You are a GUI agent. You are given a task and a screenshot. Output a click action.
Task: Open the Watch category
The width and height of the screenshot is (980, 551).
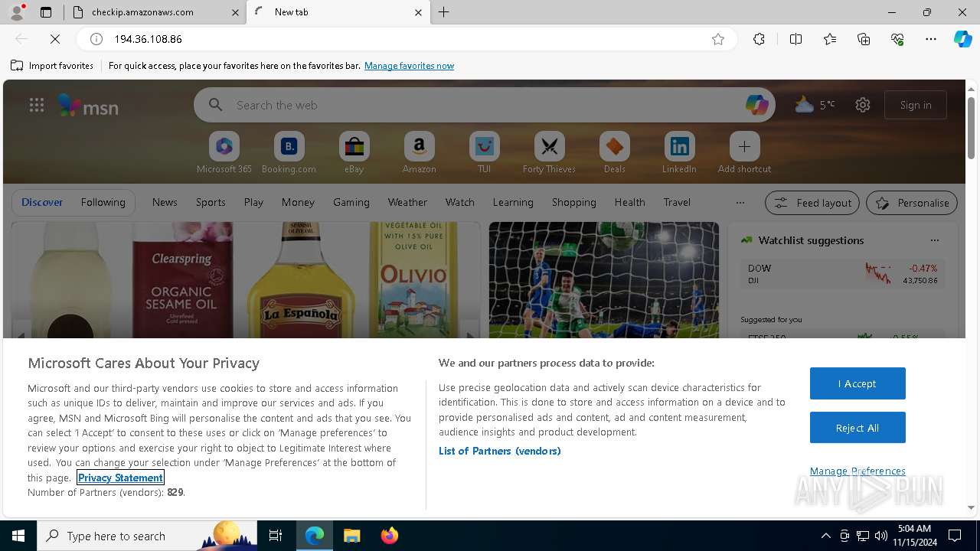(x=460, y=202)
